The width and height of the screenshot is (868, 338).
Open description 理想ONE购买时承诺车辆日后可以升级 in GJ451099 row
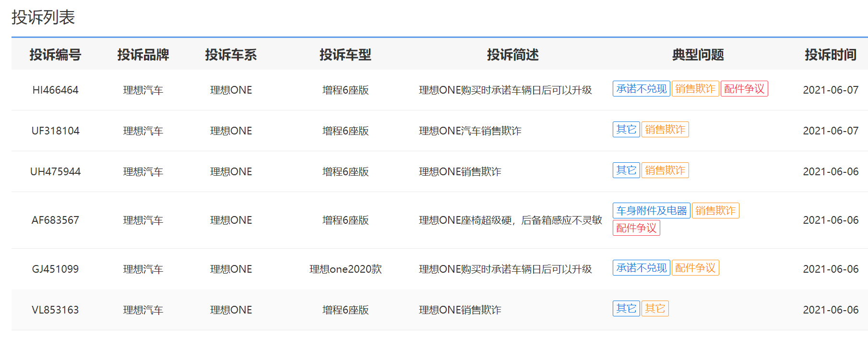(505, 269)
